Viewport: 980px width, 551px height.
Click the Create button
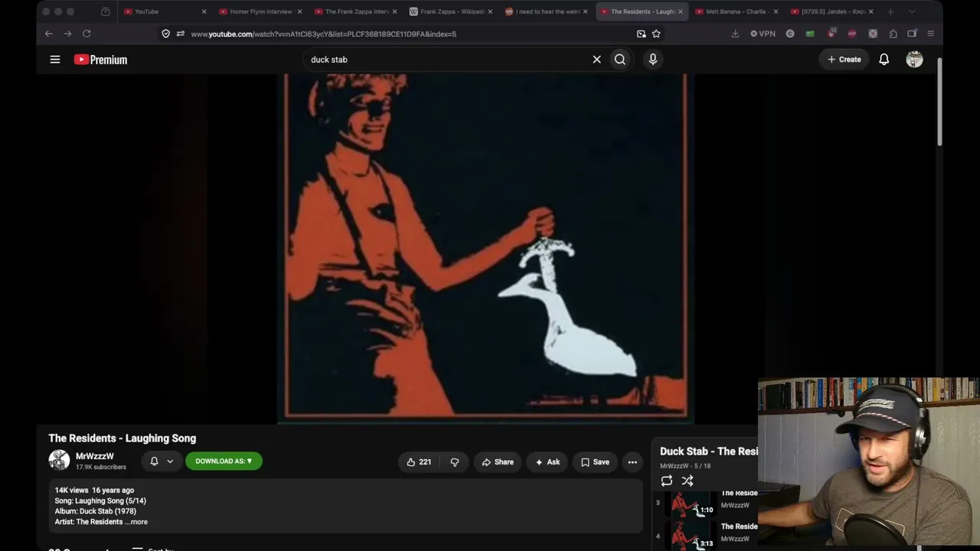(844, 59)
